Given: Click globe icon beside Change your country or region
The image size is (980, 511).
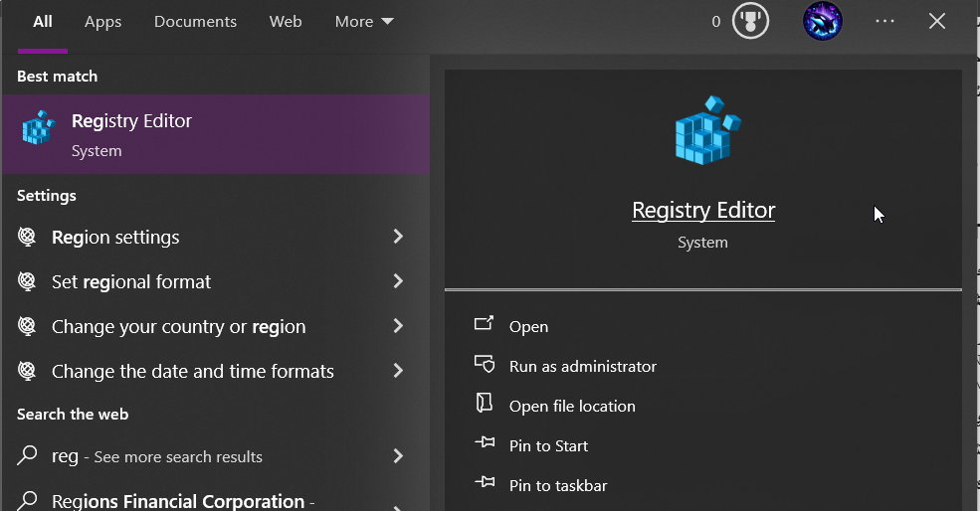Looking at the screenshot, I should click(27, 326).
